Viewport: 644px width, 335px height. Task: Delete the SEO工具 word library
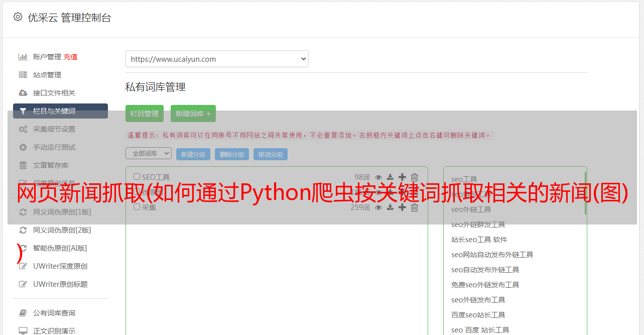click(x=415, y=177)
